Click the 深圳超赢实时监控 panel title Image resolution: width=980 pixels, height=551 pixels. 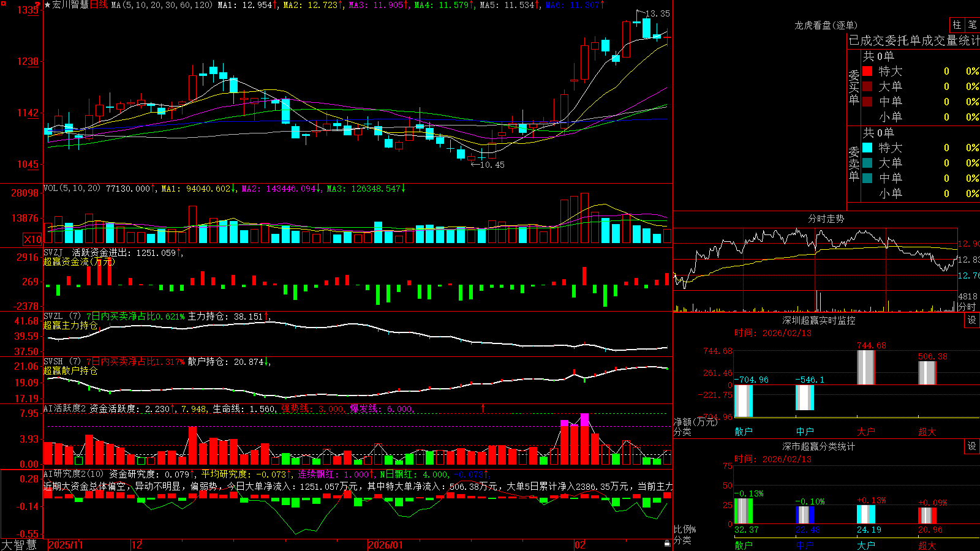tap(819, 320)
